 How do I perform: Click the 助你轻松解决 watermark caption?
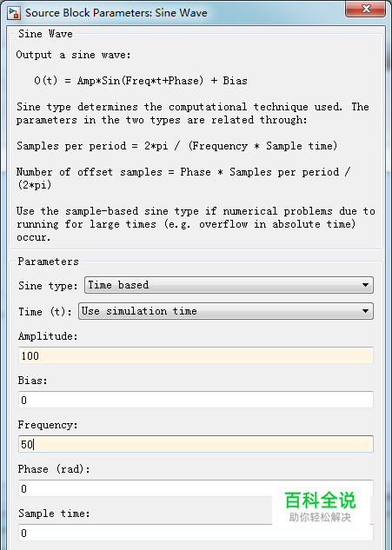coord(320,517)
